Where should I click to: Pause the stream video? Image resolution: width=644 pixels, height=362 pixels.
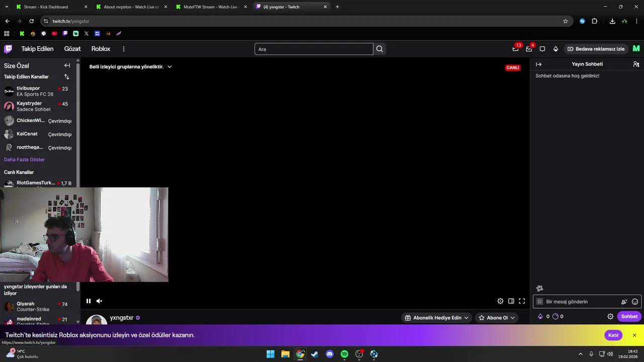tap(89, 301)
